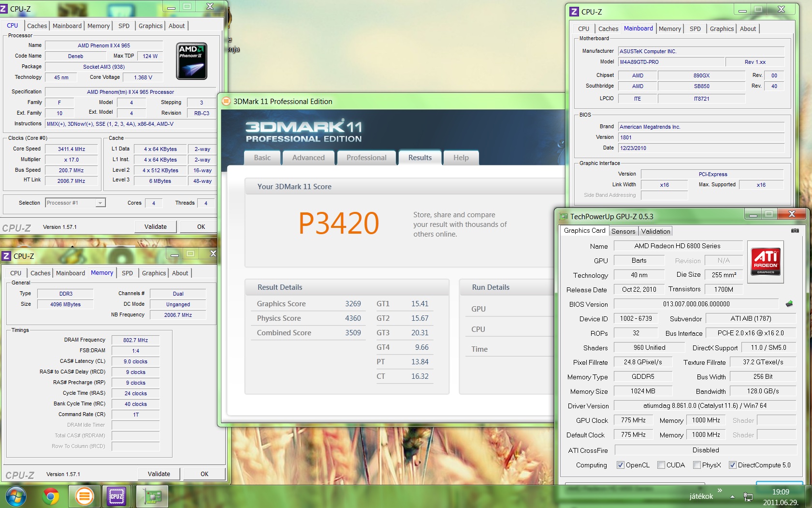Select the Results tab in 3DMark 11
This screenshot has width=812, height=508.
[420, 158]
